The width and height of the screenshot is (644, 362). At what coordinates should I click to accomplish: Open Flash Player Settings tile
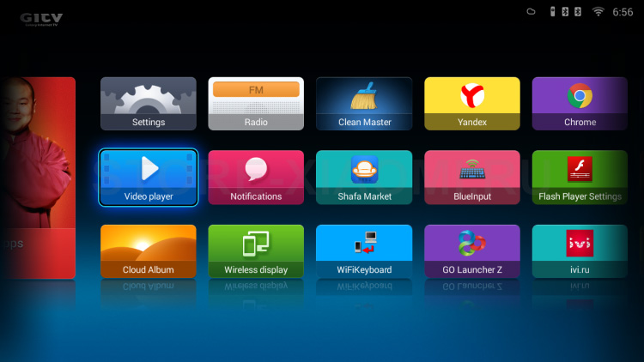pyautogui.click(x=580, y=178)
